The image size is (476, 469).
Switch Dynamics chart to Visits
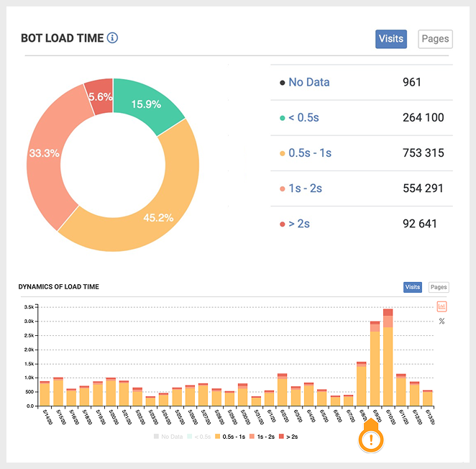click(413, 287)
